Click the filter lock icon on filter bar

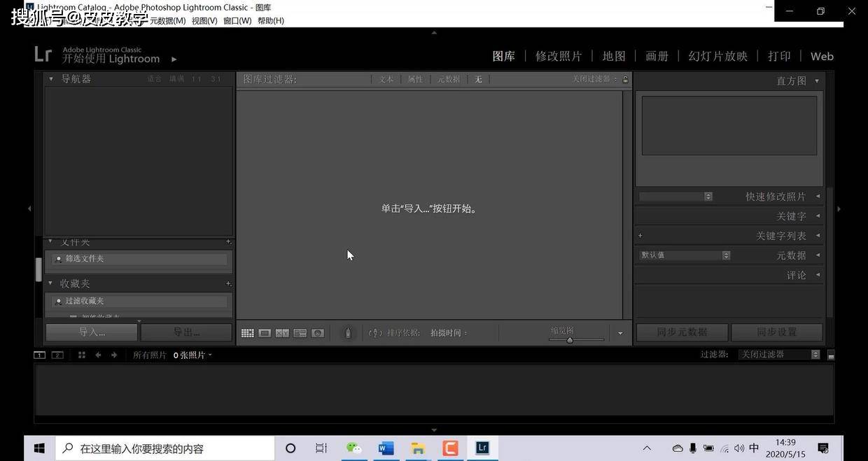pos(625,79)
